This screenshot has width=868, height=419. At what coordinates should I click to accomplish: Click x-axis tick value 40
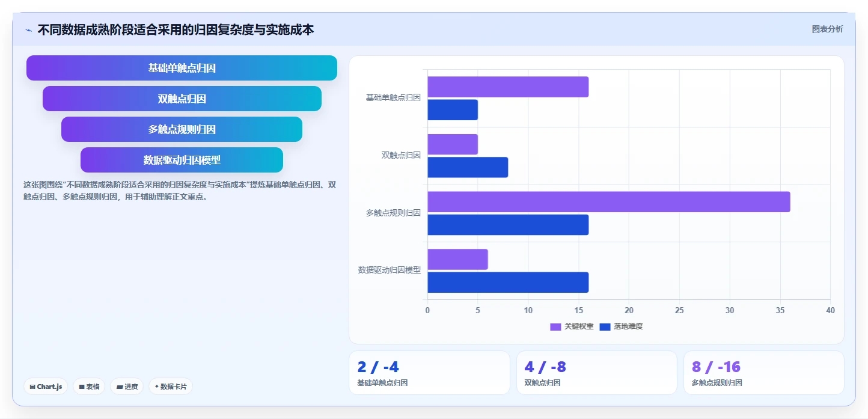pyautogui.click(x=830, y=310)
